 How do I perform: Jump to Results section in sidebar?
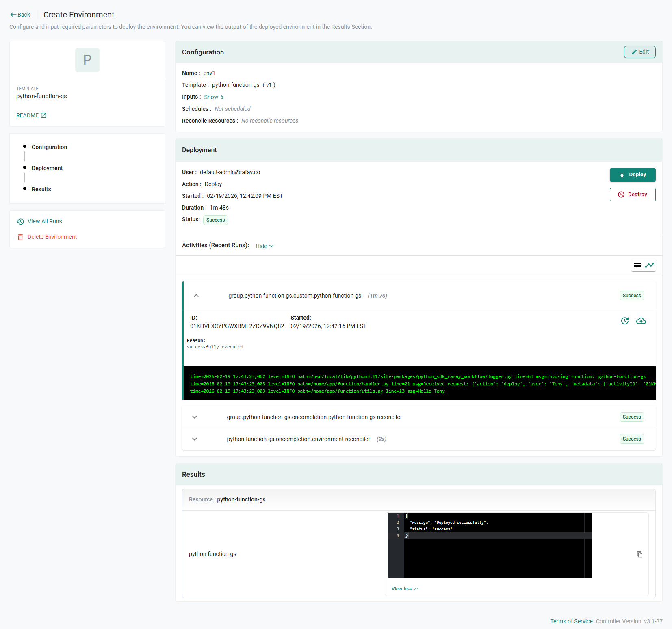click(41, 189)
